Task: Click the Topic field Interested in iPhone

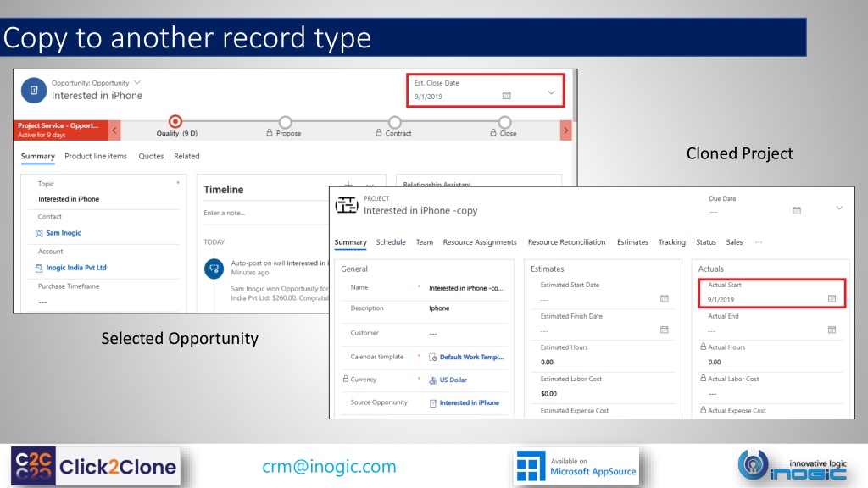Action: coord(69,199)
